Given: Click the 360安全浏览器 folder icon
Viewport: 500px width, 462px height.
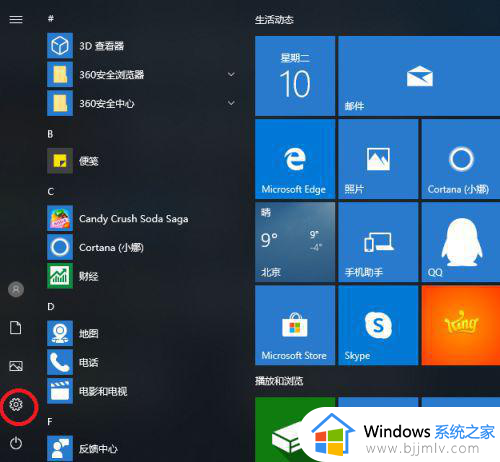Looking at the screenshot, I should pyautogui.click(x=60, y=74).
